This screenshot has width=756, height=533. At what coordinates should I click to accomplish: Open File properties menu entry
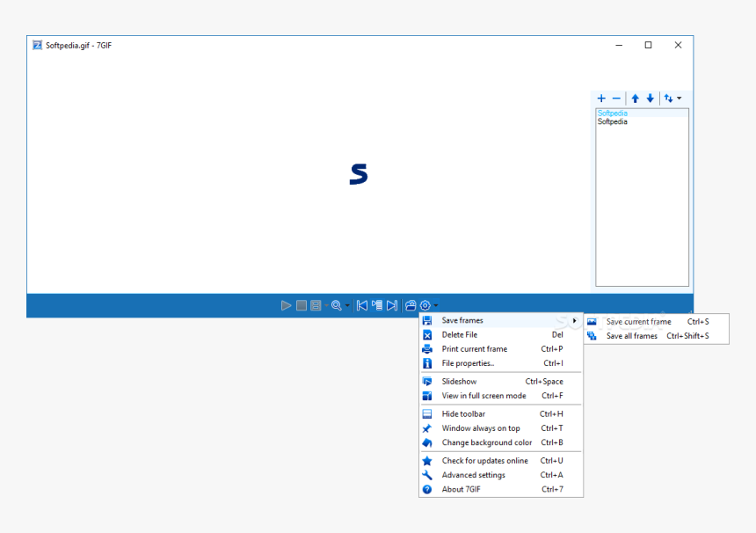pos(501,363)
